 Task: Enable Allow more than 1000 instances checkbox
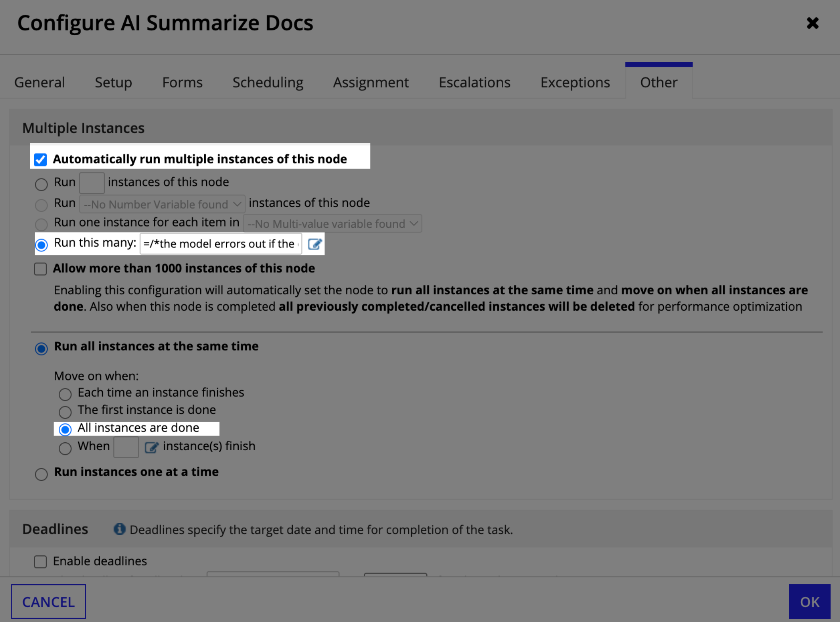pyautogui.click(x=40, y=269)
